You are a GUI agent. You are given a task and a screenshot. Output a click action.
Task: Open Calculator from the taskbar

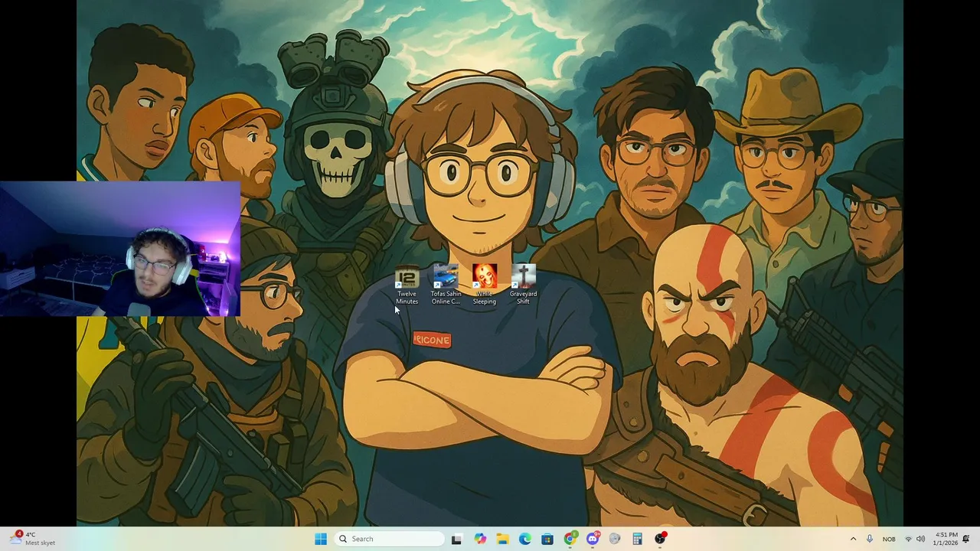click(x=637, y=539)
